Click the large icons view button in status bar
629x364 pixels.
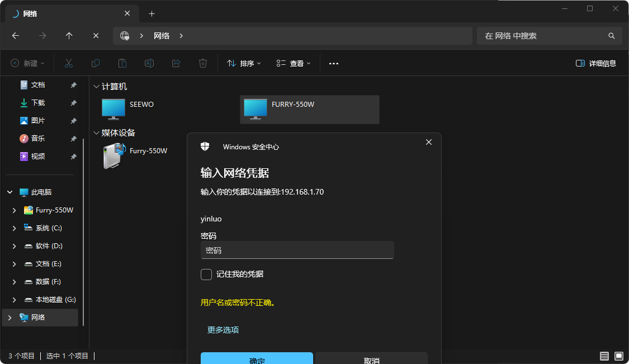pos(618,356)
